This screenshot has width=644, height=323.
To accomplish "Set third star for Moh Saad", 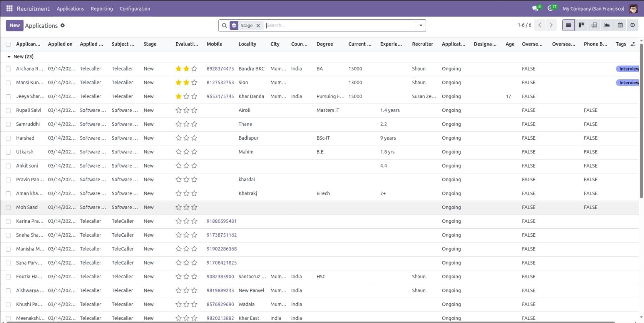I will tap(194, 207).
